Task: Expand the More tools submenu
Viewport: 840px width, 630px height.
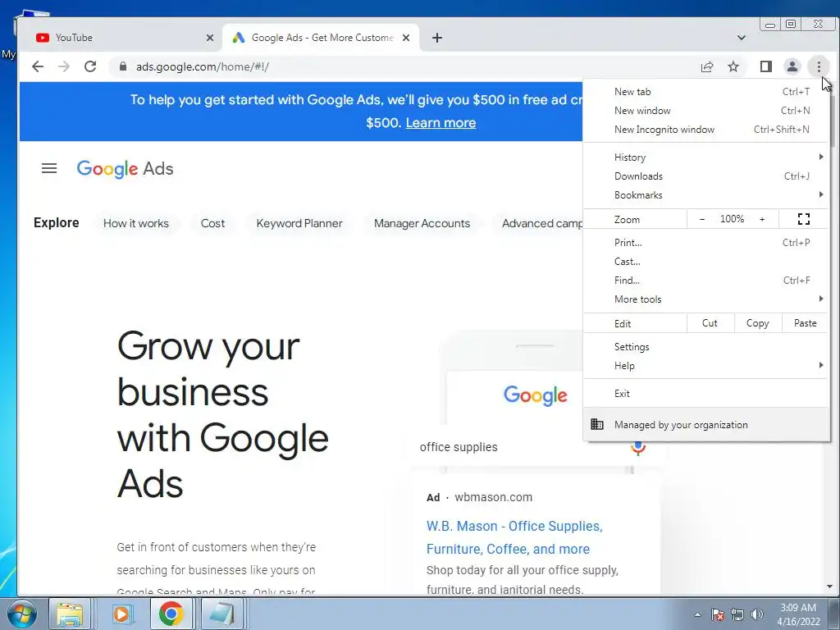Action: click(x=706, y=299)
